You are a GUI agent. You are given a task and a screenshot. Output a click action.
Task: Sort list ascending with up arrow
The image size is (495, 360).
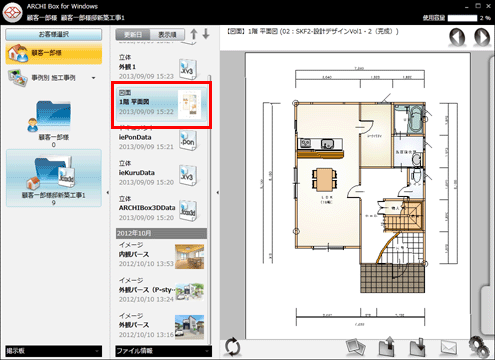click(x=194, y=34)
